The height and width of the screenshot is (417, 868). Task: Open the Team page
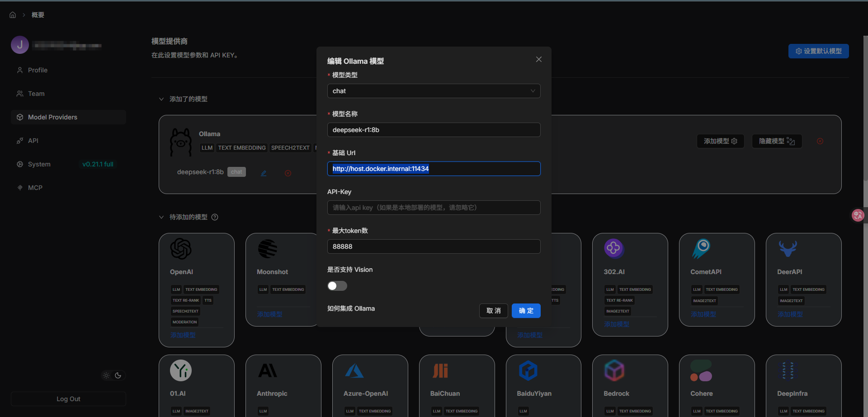(x=68, y=94)
